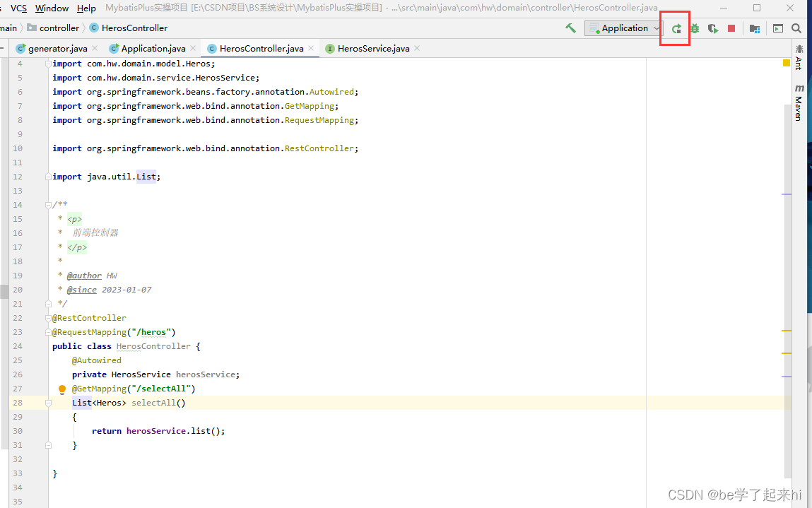The image size is (812, 508).
Task: Run Application with coverage shield icon
Action: point(713,28)
